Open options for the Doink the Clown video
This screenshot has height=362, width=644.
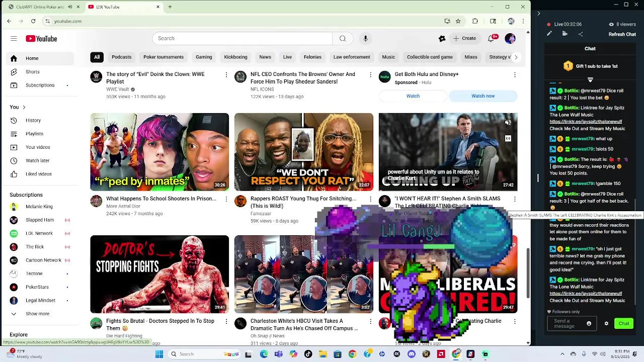pyautogui.click(x=226, y=74)
